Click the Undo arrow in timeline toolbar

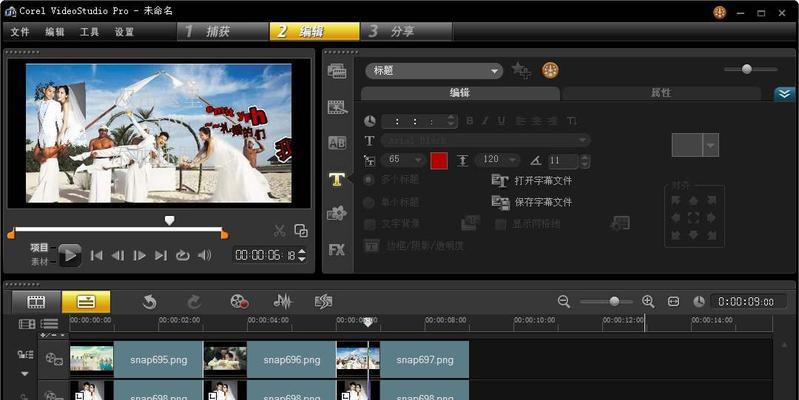pyautogui.click(x=149, y=301)
